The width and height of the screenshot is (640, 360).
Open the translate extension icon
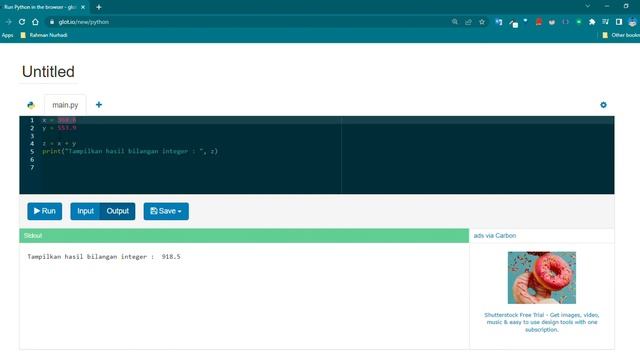point(499,22)
